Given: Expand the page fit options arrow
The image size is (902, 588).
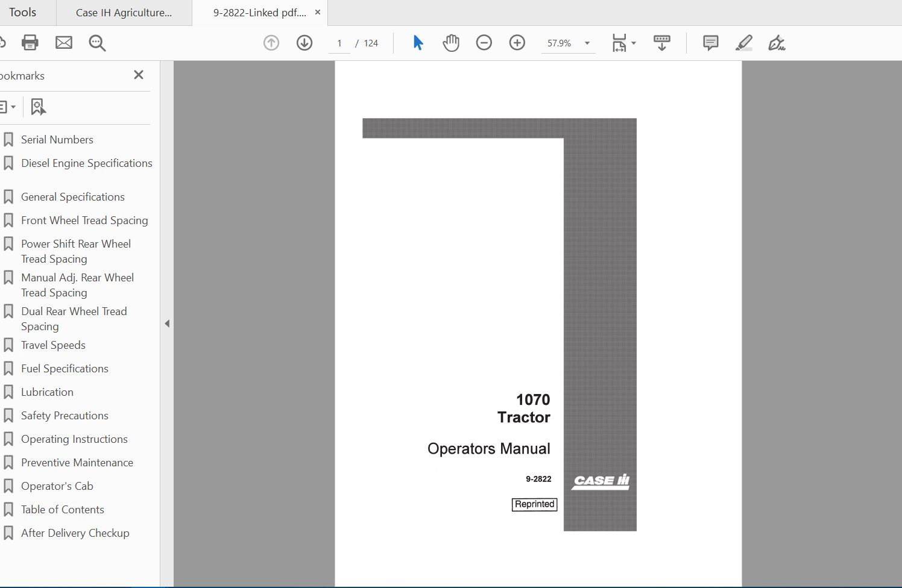Looking at the screenshot, I should point(634,43).
